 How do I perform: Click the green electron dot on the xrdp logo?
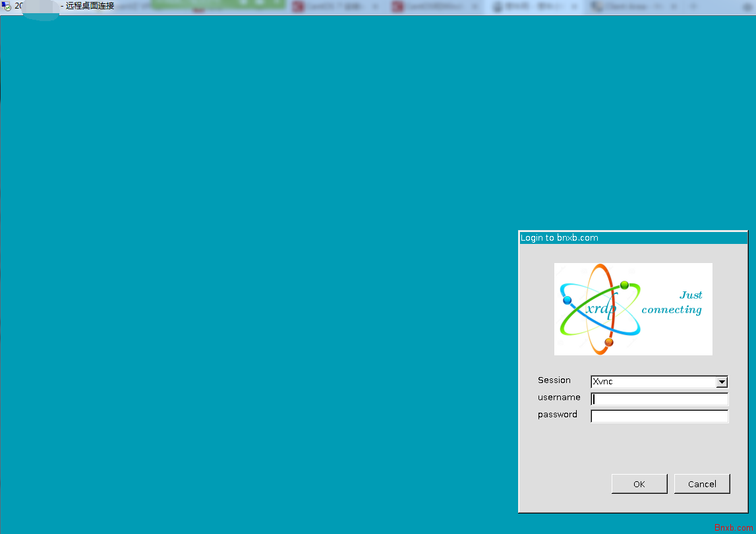[x=624, y=285]
